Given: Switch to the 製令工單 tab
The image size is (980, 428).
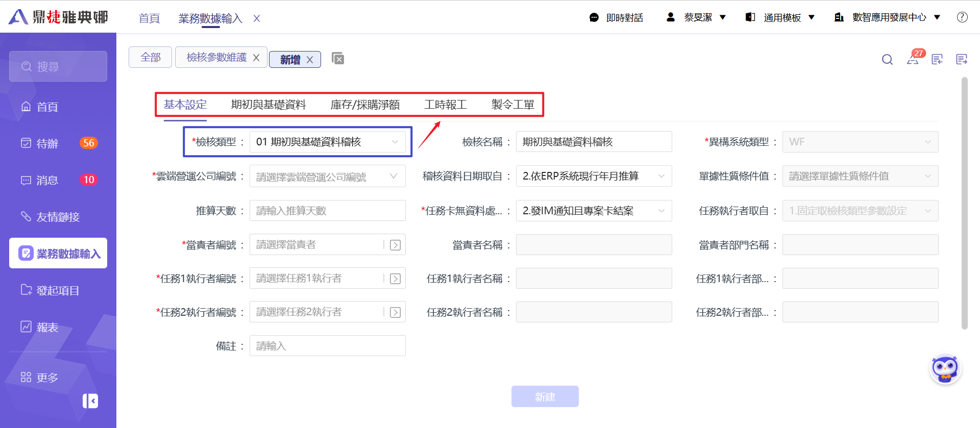Looking at the screenshot, I should click(x=512, y=105).
